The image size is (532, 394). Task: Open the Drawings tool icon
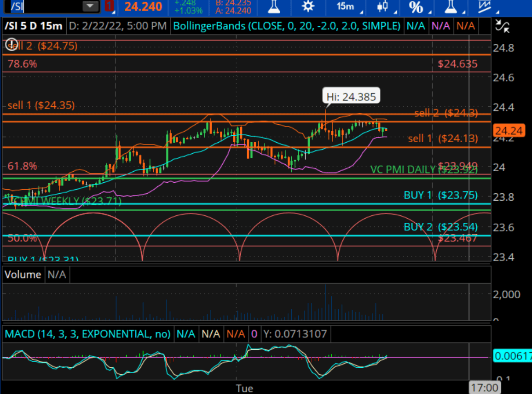pyautogui.click(x=485, y=7)
